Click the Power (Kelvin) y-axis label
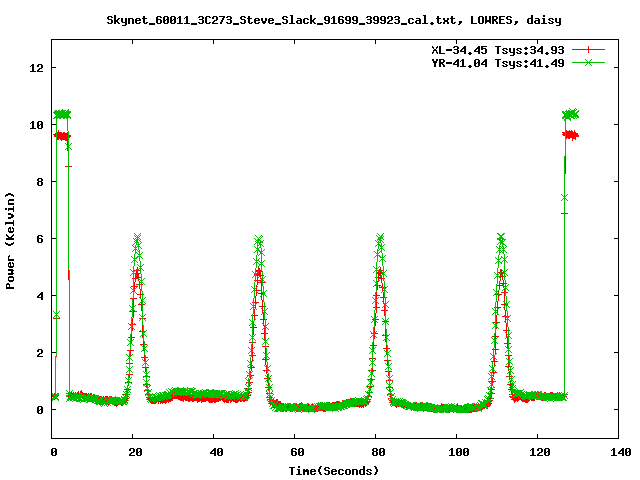640x480 pixels. click(10, 241)
